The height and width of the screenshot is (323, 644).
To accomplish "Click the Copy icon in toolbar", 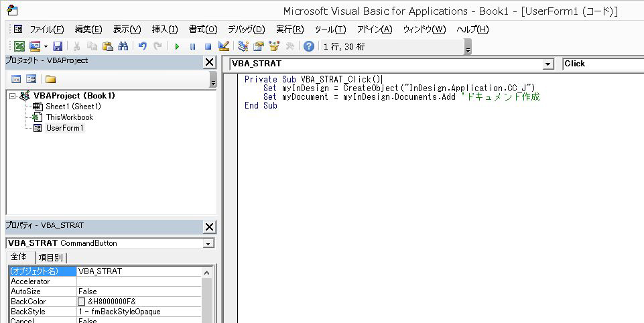I will (92, 46).
